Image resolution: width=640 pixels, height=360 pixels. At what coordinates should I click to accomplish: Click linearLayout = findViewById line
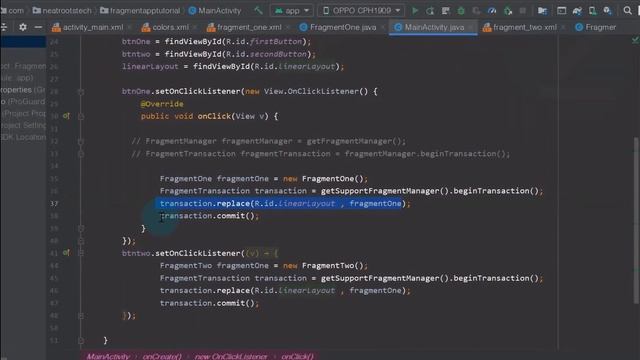click(233, 67)
